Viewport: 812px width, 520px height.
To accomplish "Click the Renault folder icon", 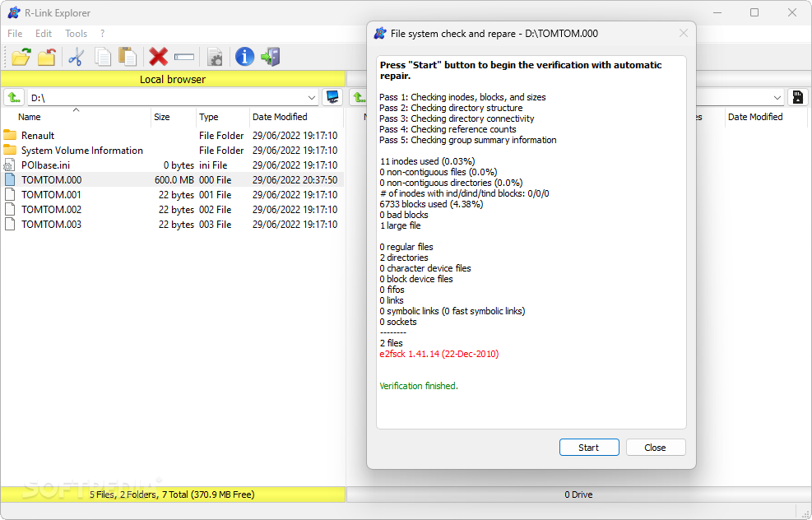I will tap(10, 135).
